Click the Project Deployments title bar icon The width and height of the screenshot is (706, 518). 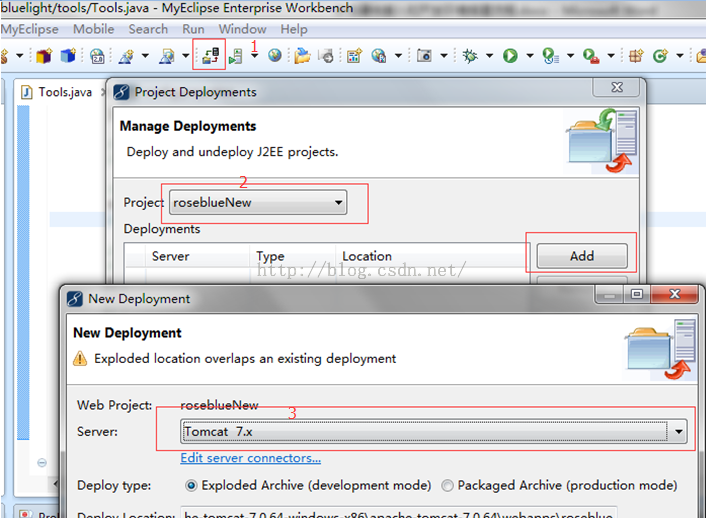click(x=121, y=92)
